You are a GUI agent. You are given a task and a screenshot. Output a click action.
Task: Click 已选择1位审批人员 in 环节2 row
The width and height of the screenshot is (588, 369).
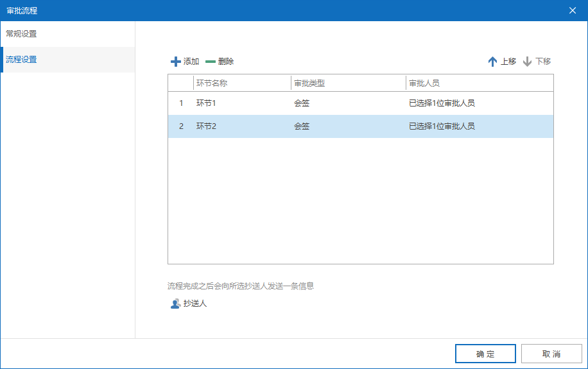[442, 126]
